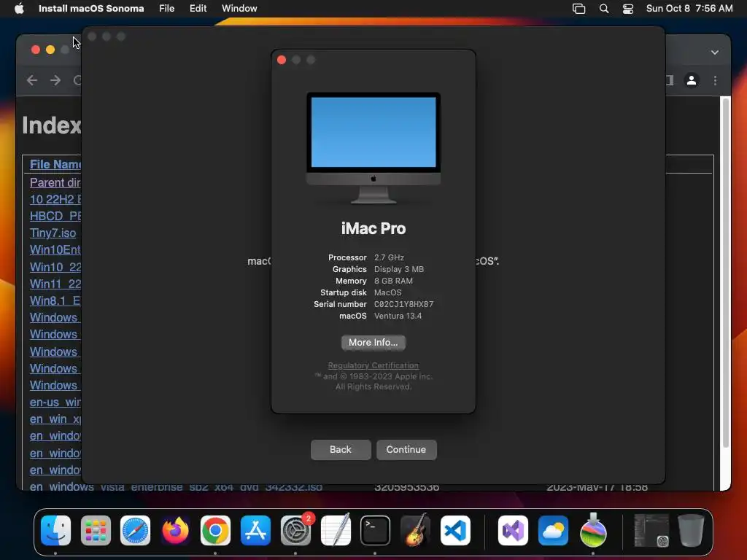Click the More Info... button
Viewport: 747px width, 560px height.
tap(373, 343)
